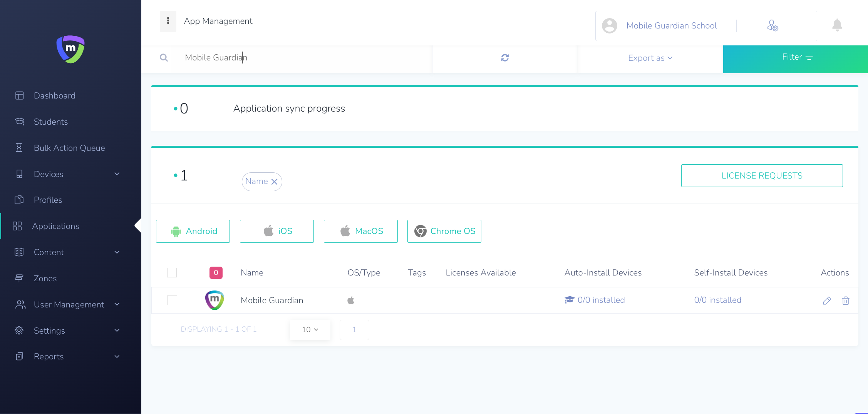This screenshot has width=868, height=414.
Task: Edit the Mobile Guardian app entry
Action: tap(827, 300)
